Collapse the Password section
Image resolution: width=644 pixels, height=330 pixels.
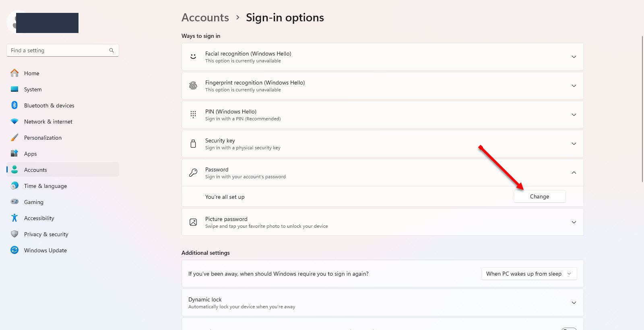pyautogui.click(x=574, y=173)
